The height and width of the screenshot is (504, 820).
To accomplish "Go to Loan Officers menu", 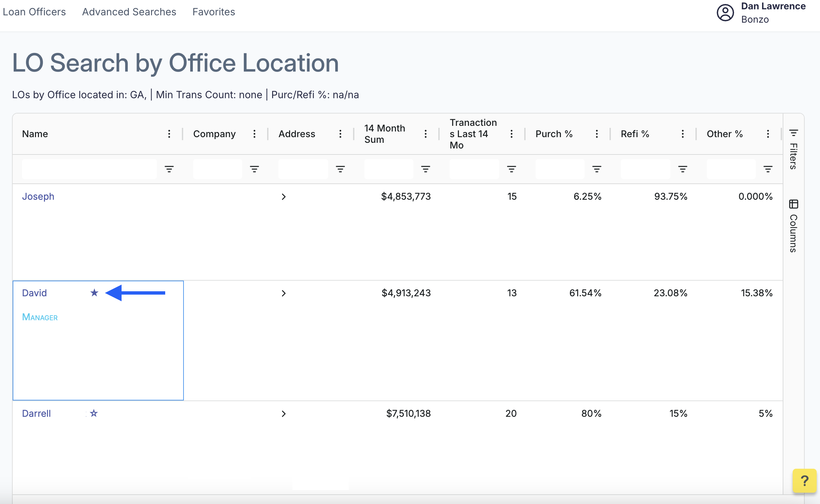I will 34,12.
